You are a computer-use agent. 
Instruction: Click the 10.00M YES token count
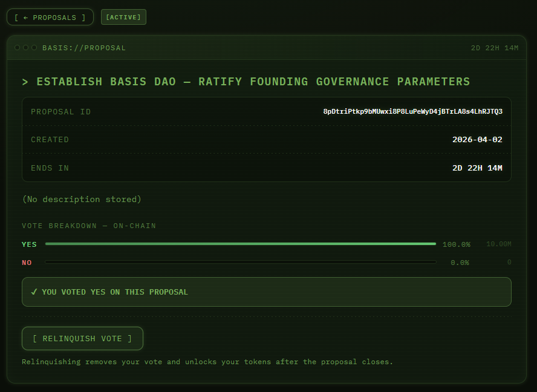(x=499, y=244)
